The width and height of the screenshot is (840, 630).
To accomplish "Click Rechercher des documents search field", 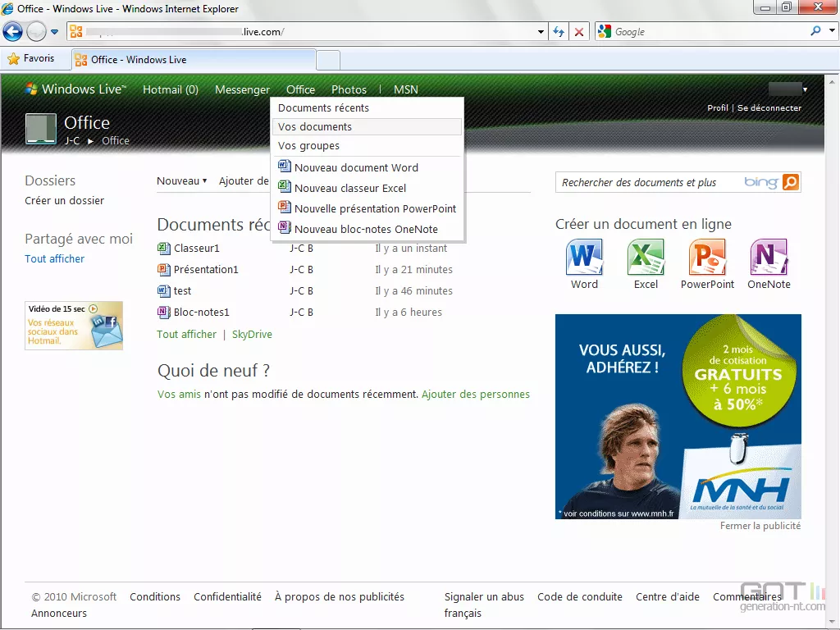I will click(x=650, y=183).
